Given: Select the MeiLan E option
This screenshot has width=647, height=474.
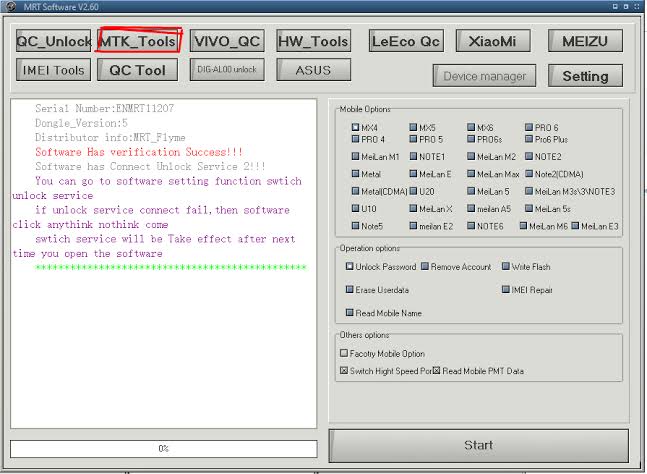Looking at the screenshot, I should (413, 174).
